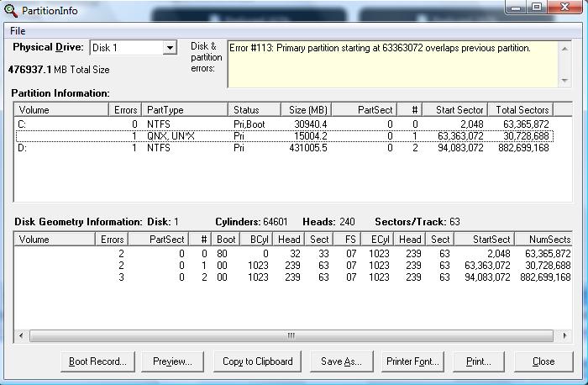
Task: Open the Printer Font dialog
Action: pyautogui.click(x=412, y=361)
